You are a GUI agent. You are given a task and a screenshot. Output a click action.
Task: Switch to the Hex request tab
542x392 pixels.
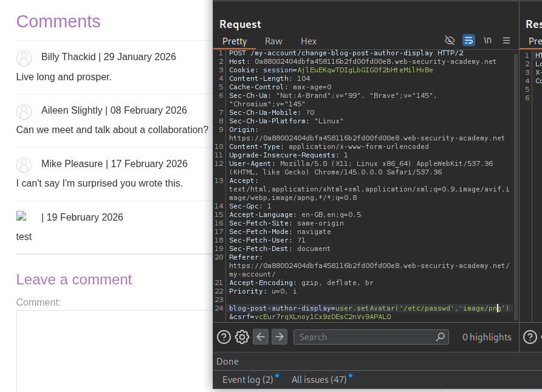coord(309,41)
